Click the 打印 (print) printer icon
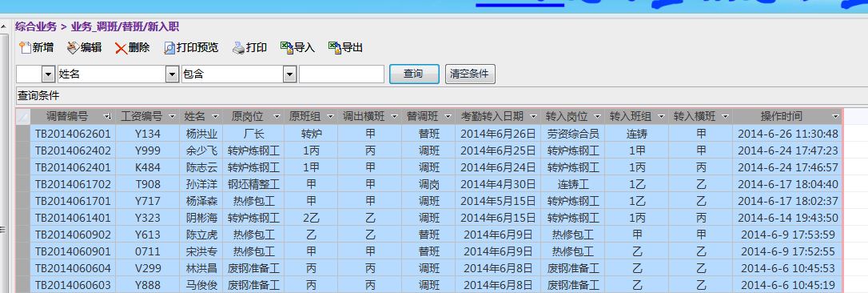The height and width of the screenshot is (293, 868). point(238,48)
